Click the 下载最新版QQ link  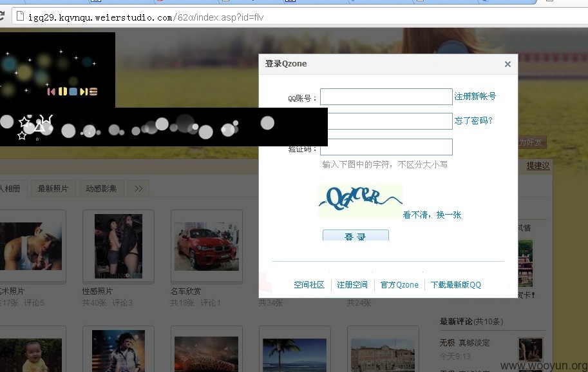455,285
